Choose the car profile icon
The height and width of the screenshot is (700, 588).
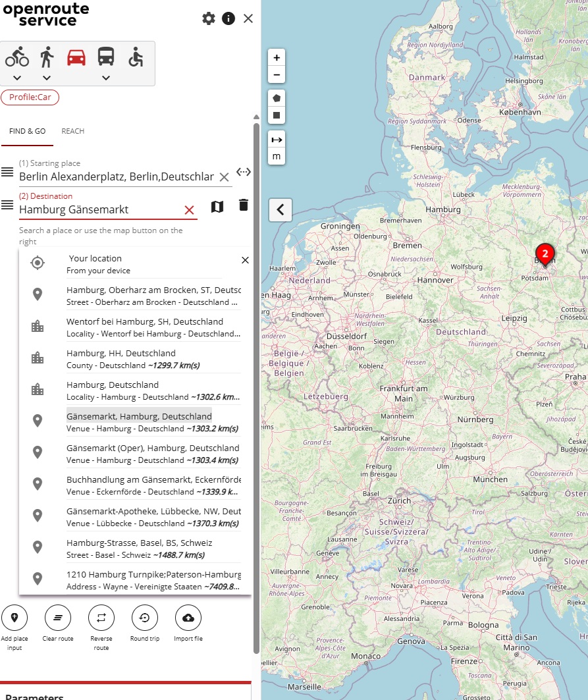click(x=76, y=57)
